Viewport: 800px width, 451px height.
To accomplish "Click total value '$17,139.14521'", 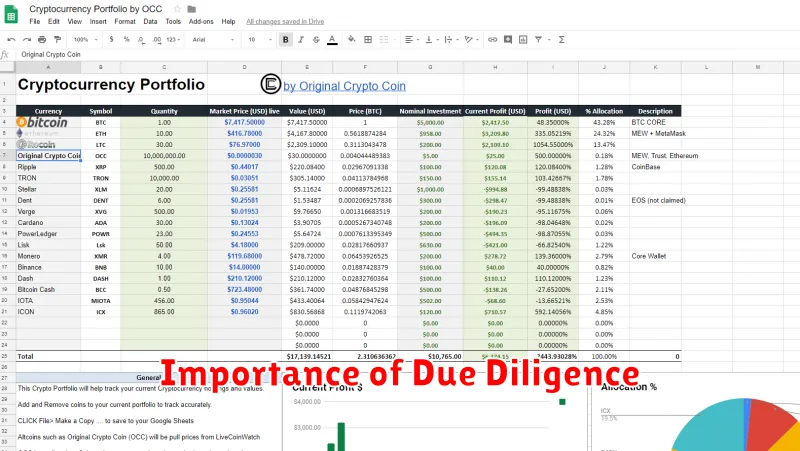I will coord(307,356).
